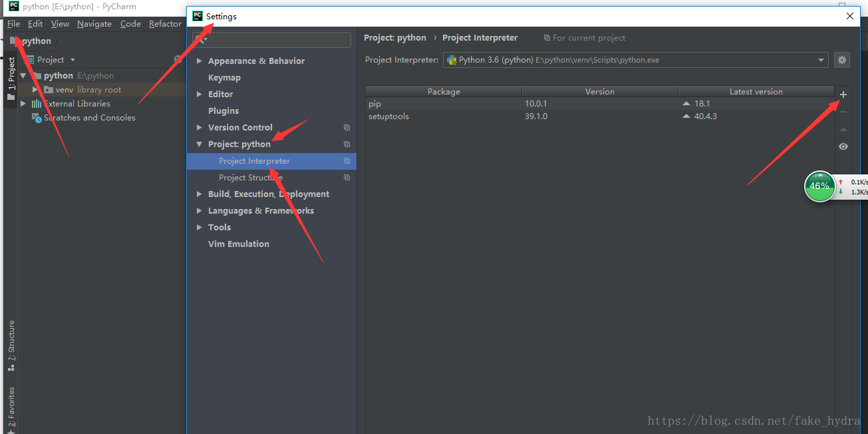The image size is (868, 434).
Task: Close the Settings dialog
Action: coord(850,16)
